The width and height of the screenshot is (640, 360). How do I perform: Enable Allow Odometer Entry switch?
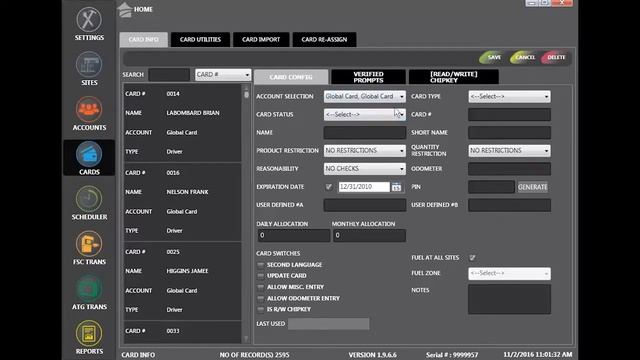pyautogui.click(x=260, y=298)
